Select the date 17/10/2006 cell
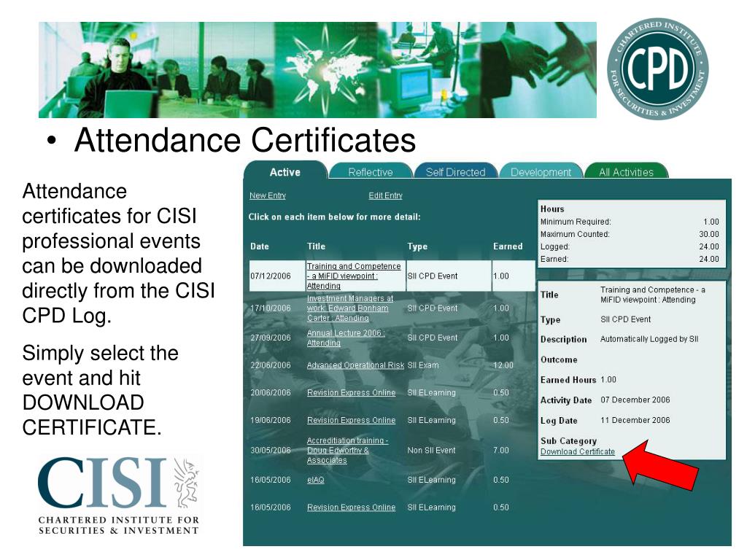The image size is (747, 560). (270, 308)
